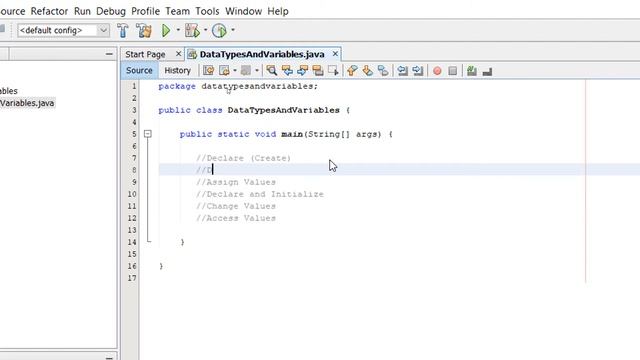Toggle Rectangular Selection mode
Viewport: 640px width, 360px height.
pos(333,71)
